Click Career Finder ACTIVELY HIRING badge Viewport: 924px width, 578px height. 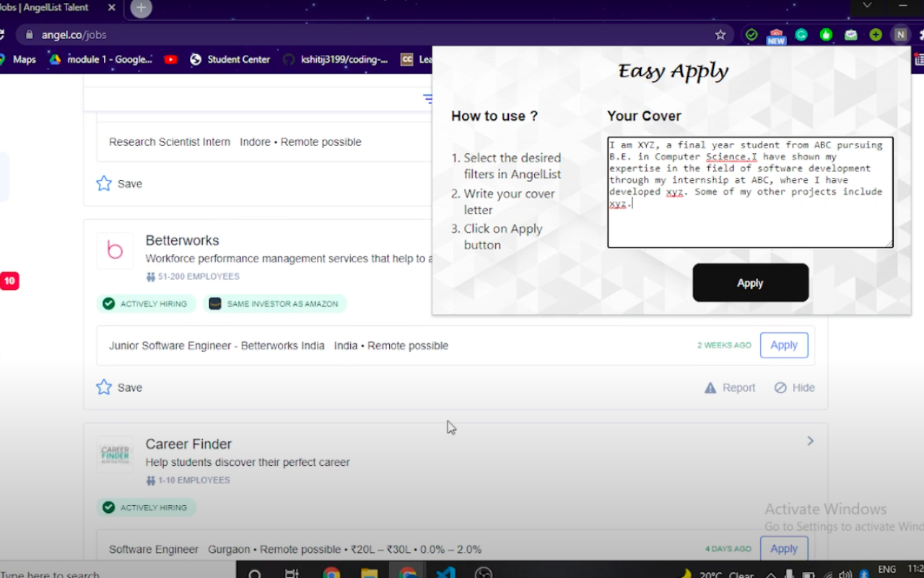[147, 508]
